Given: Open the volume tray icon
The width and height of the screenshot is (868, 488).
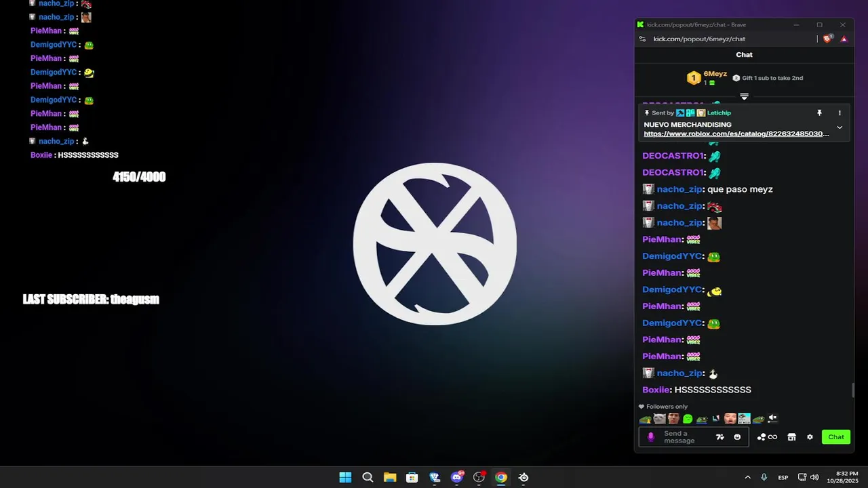Looking at the screenshot, I should [814, 477].
